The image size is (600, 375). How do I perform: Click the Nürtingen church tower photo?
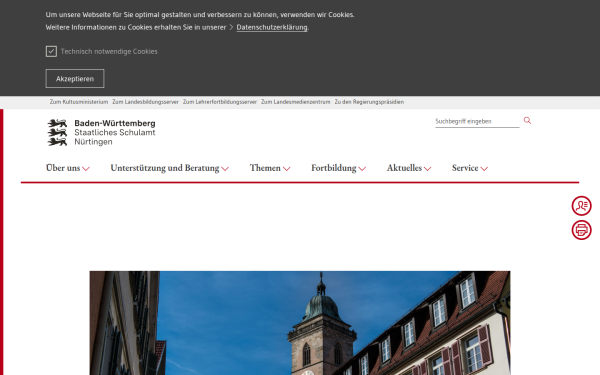tap(300, 323)
